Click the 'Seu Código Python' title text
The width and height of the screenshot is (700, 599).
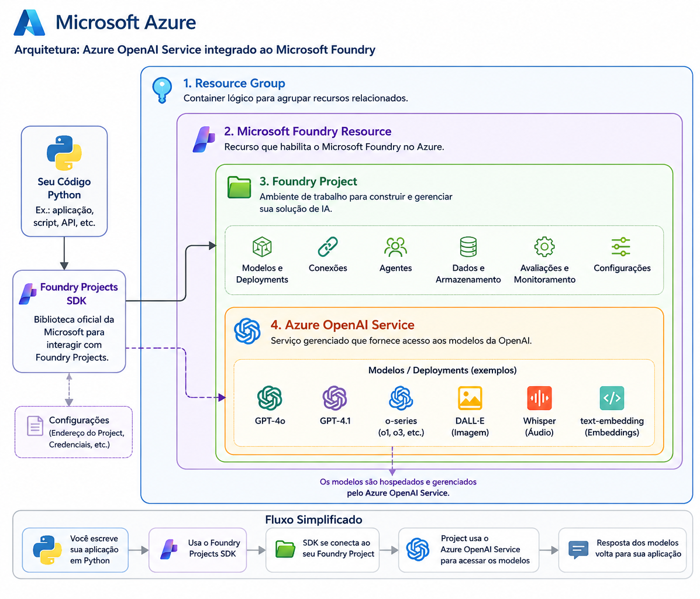click(64, 188)
